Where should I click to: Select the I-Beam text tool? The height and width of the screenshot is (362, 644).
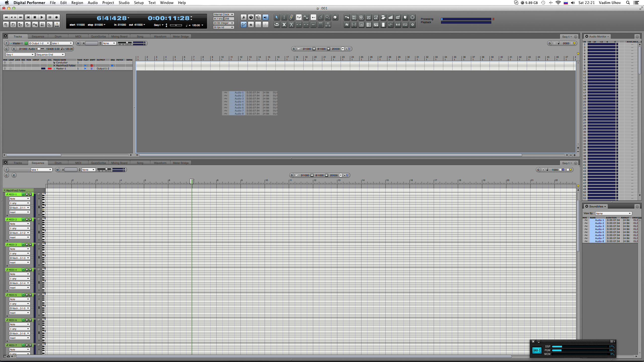click(x=284, y=17)
